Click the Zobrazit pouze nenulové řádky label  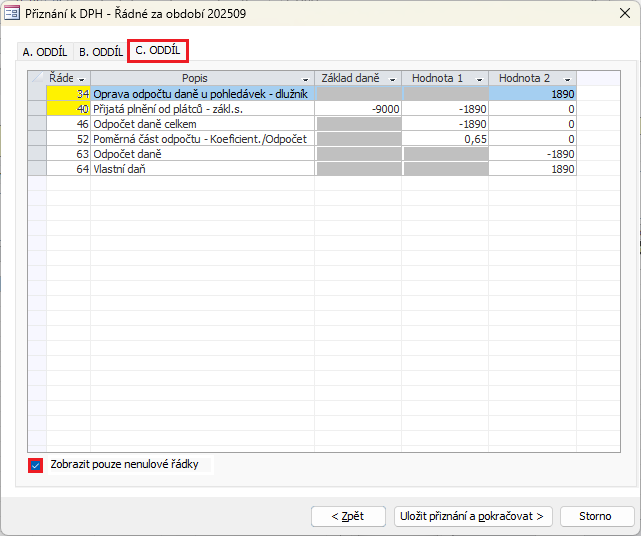(124, 464)
